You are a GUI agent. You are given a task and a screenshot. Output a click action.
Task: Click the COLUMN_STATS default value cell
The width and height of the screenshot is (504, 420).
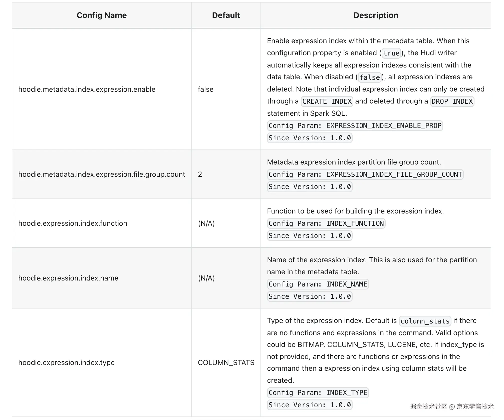tap(226, 362)
